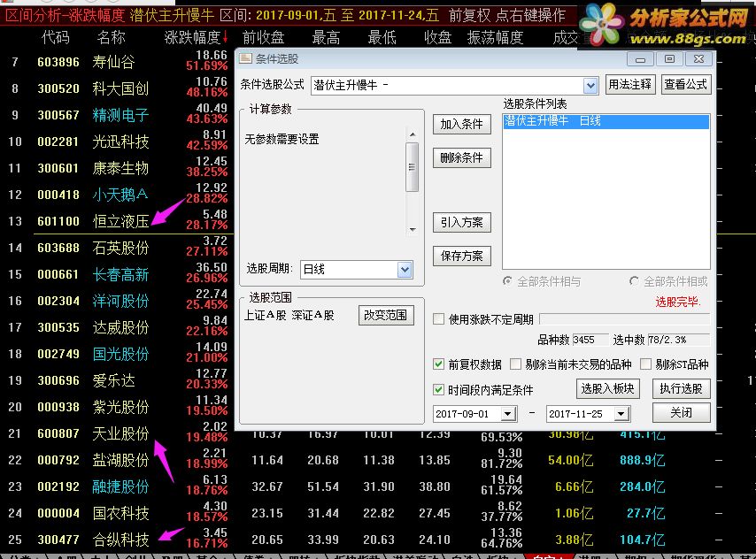This screenshot has height=559, width=756.
Task: Select stock row 国农科技
Action: point(120,513)
